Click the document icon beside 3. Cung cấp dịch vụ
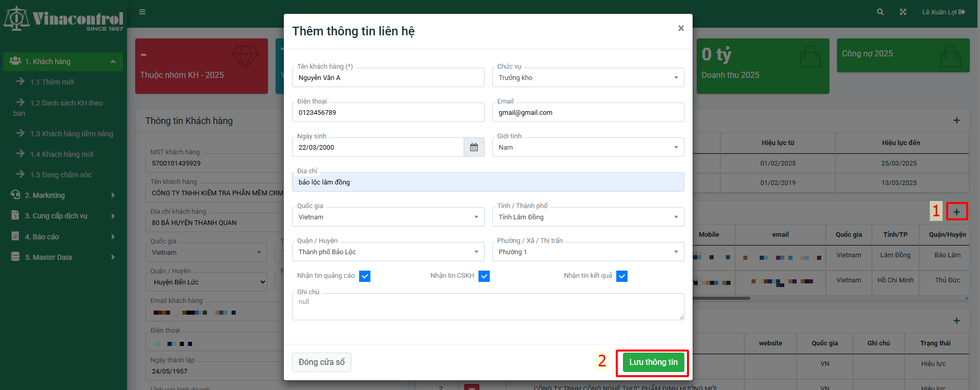980x390 pixels. click(x=15, y=215)
